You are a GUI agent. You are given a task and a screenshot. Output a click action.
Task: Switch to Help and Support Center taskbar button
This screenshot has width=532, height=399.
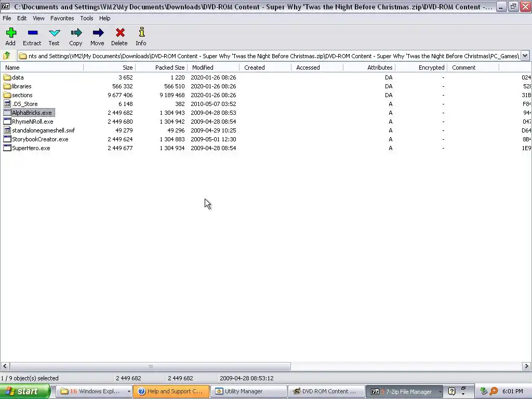coord(171,391)
